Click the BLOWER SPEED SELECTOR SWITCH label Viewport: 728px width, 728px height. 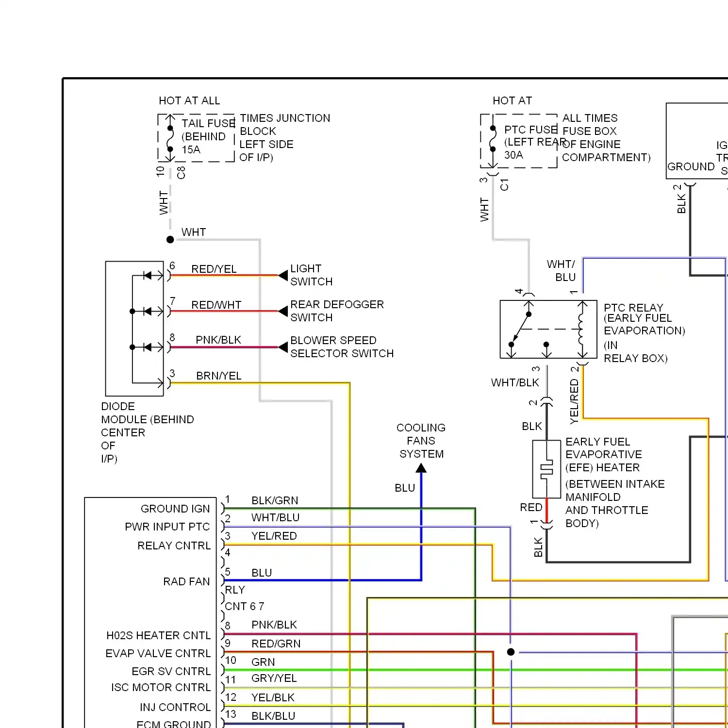(x=342, y=347)
